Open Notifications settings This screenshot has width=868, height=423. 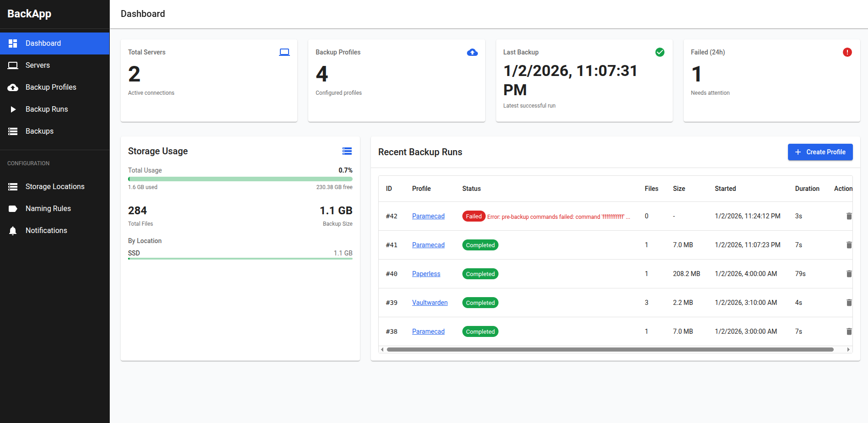coord(55,231)
